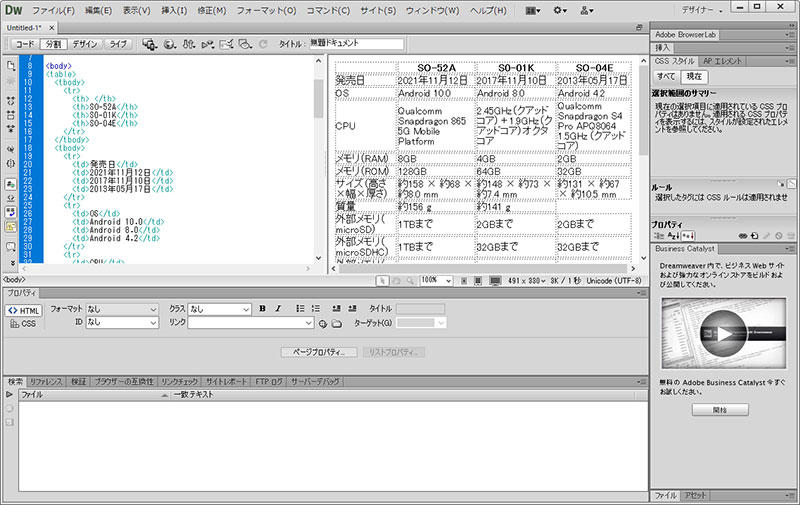Click the mobile size icon in status bar
This screenshot has width=800, height=505.
point(464,281)
